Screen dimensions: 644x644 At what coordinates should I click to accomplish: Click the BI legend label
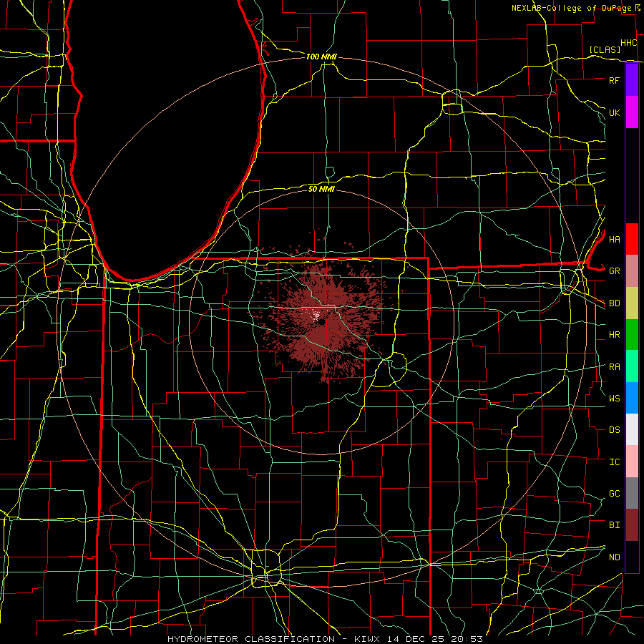pos(614,525)
